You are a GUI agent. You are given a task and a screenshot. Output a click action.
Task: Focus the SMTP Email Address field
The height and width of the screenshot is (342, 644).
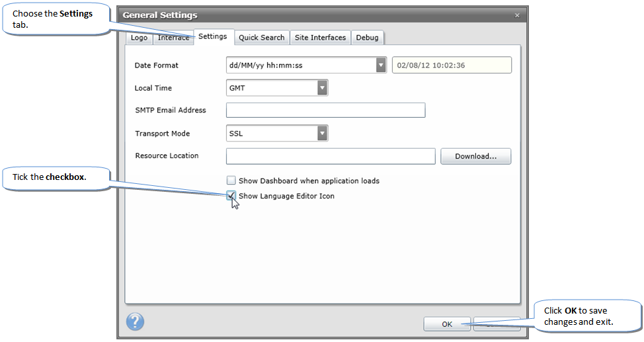[325, 110]
